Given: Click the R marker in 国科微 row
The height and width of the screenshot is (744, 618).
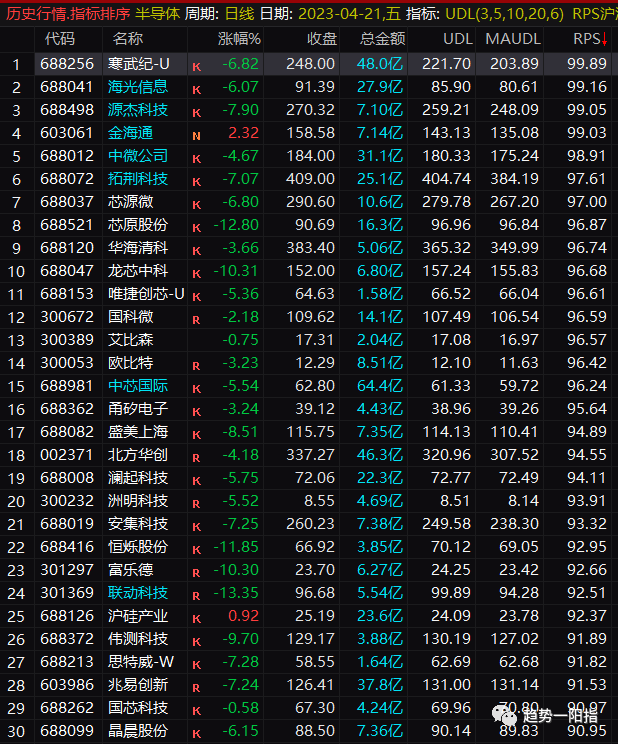Looking at the screenshot, I should [x=197, y=321].
